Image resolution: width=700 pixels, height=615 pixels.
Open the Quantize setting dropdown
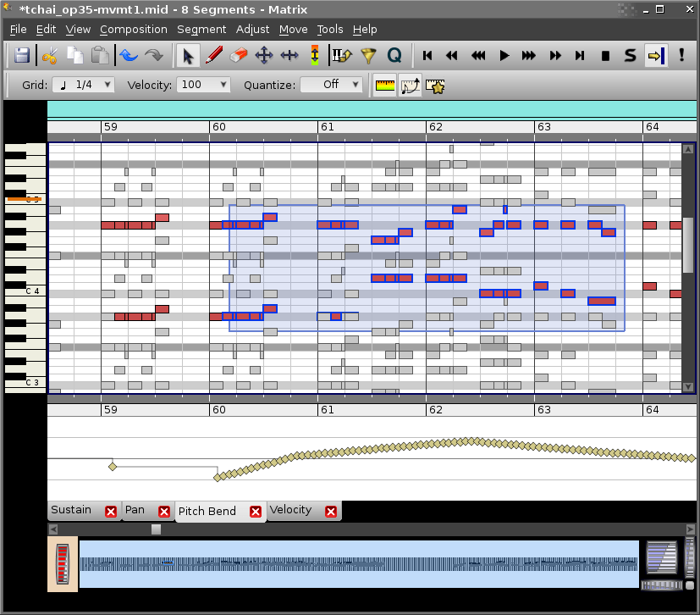click(332, 84)
